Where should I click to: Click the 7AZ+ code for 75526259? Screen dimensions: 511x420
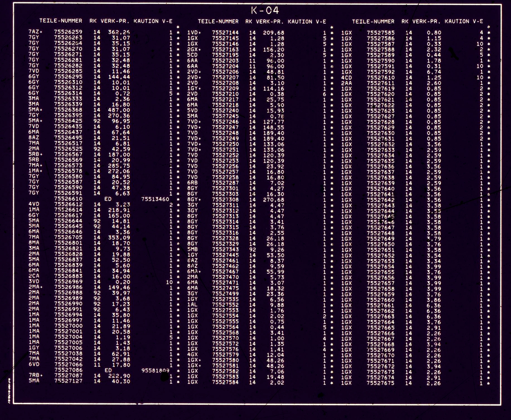click(x=35, y=32)
